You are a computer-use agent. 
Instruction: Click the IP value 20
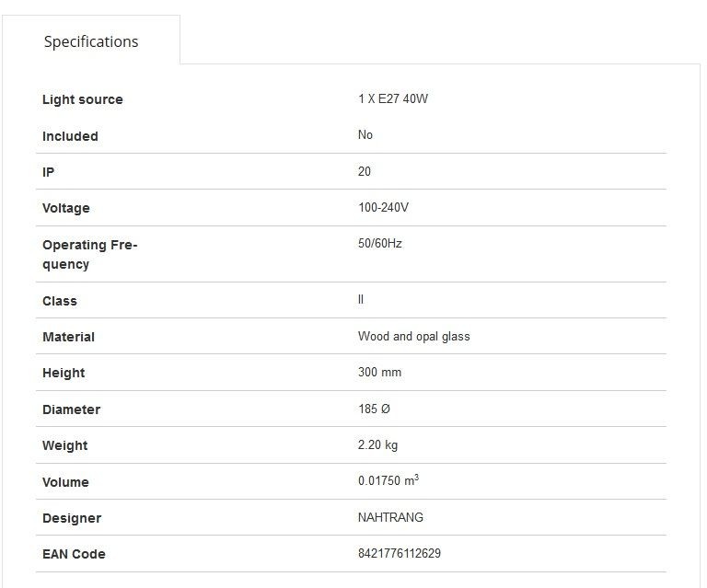(365, 172)
